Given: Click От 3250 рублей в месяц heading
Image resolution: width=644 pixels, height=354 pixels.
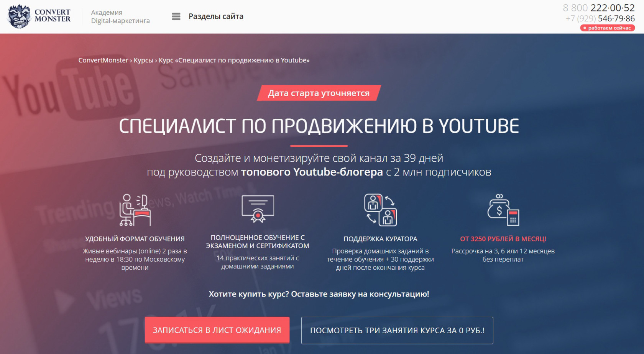Looking at the screenshot, I should pos(503,239).
